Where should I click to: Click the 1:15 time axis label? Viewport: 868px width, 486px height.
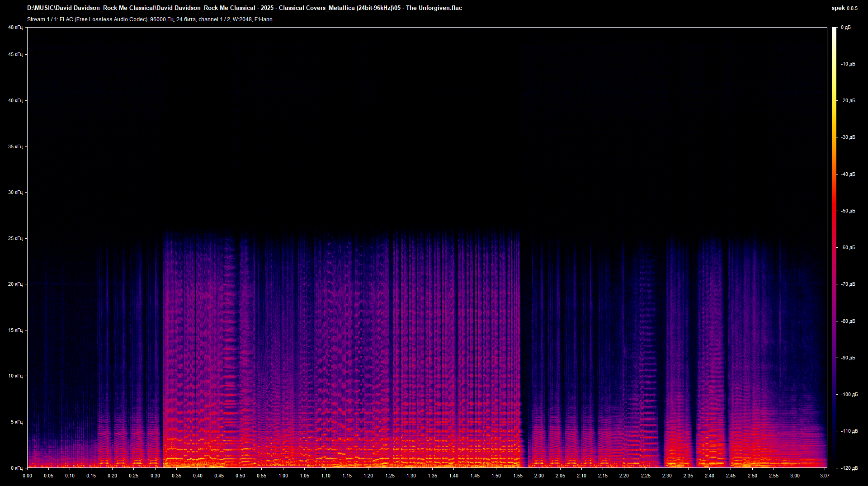(x=347, y=476)
